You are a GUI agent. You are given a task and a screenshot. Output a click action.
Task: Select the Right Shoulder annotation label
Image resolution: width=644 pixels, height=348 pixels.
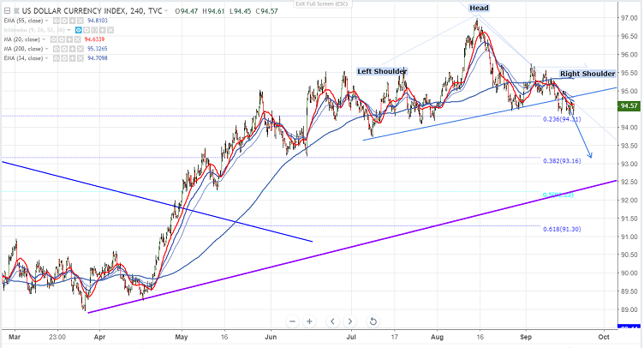click(587, 74)
